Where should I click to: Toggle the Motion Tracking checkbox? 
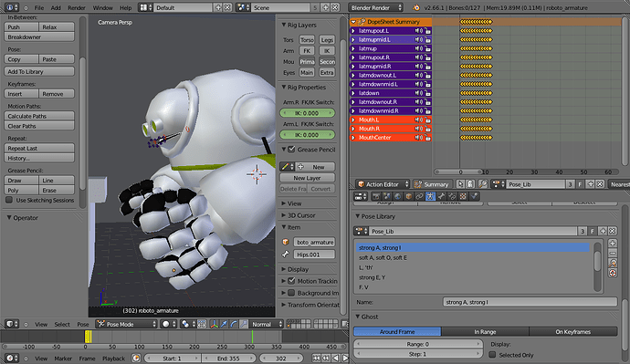292,281
